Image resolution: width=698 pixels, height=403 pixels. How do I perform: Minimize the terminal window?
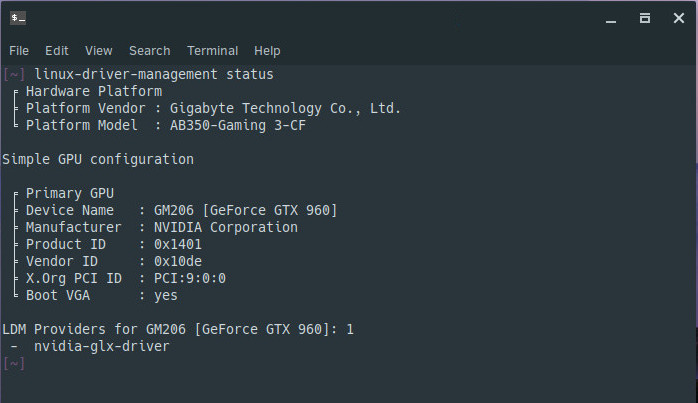point(612,18)
